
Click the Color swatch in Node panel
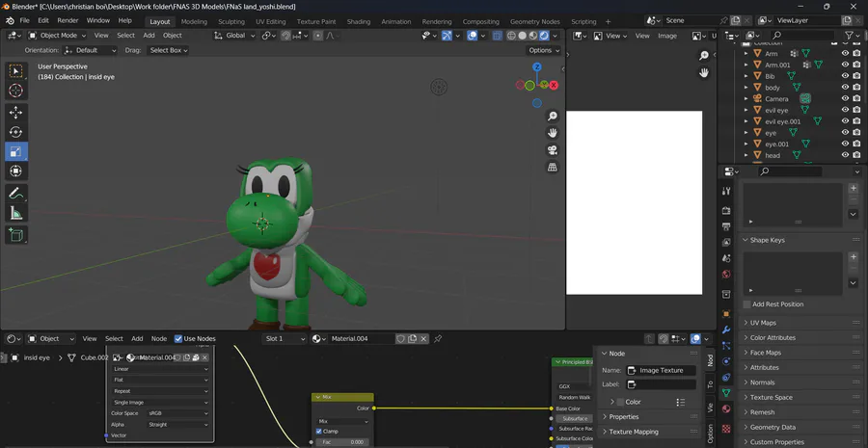[620, 402]
